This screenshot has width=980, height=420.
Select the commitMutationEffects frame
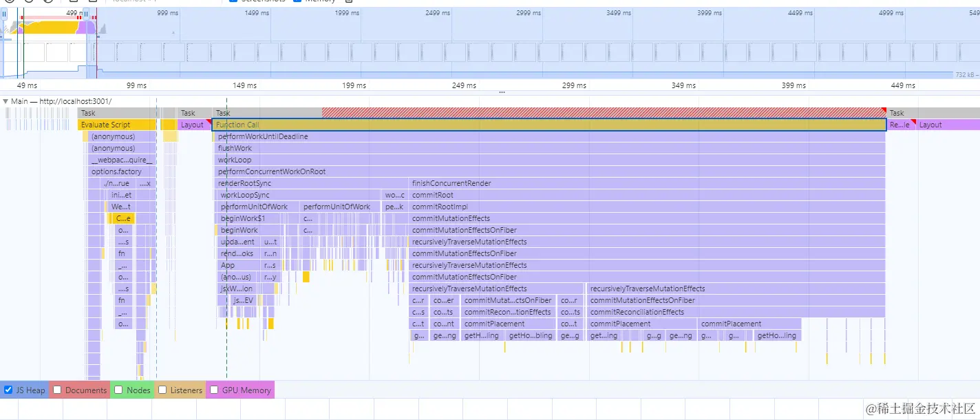648,218
